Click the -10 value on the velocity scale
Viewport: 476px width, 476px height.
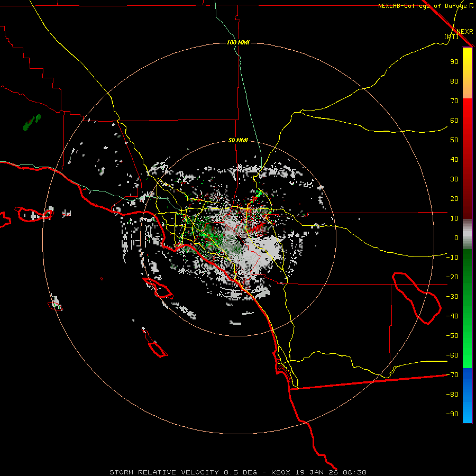click(x=452, y=258)
